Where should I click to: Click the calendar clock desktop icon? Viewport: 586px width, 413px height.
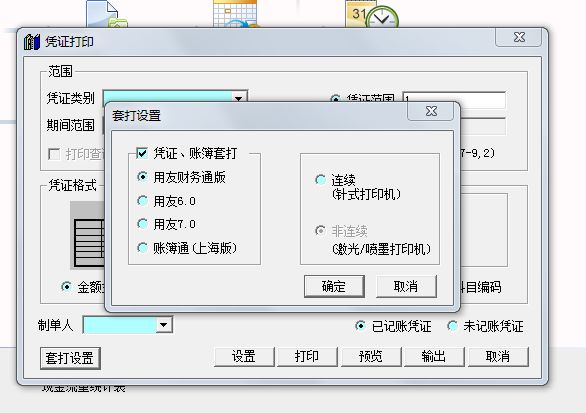pos(372,14)
